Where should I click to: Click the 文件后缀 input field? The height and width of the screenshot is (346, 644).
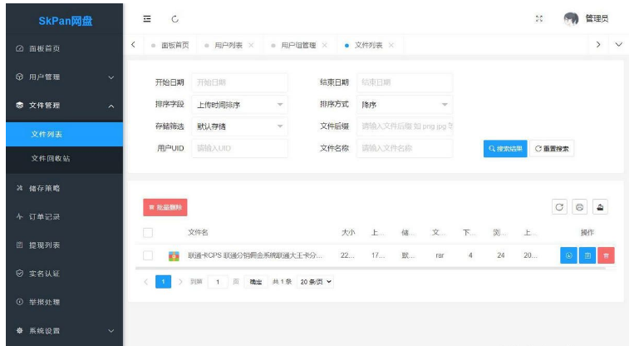coord(405,126)
